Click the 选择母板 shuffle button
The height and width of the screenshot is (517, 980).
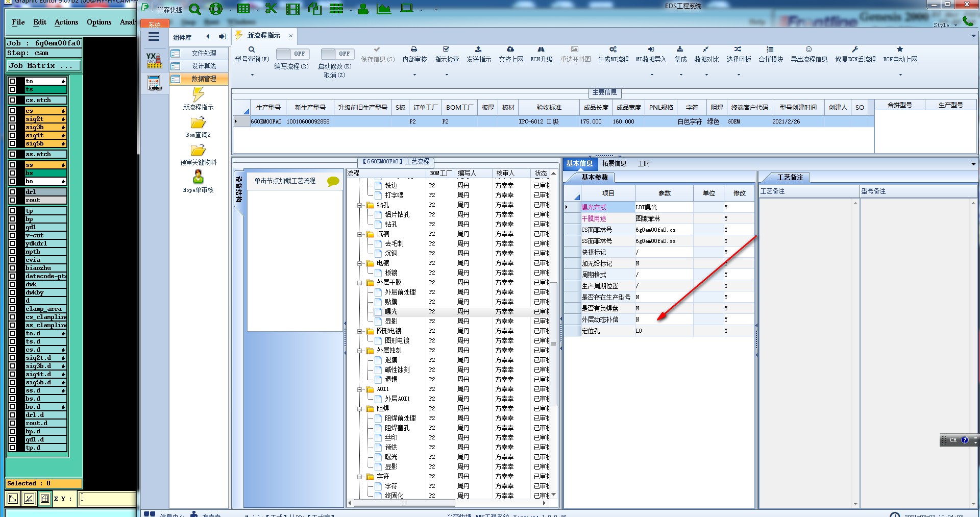click(739, 55)
